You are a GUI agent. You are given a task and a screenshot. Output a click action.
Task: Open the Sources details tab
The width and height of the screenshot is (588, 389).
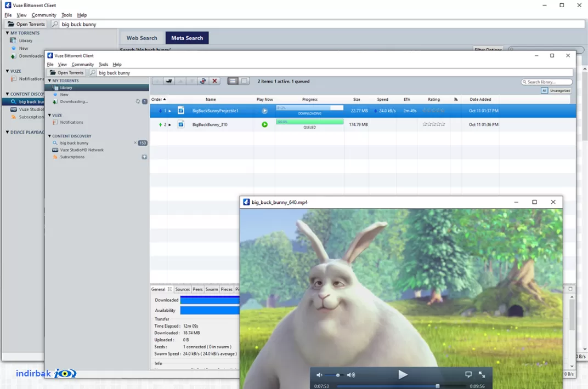(x=183, y=289)
